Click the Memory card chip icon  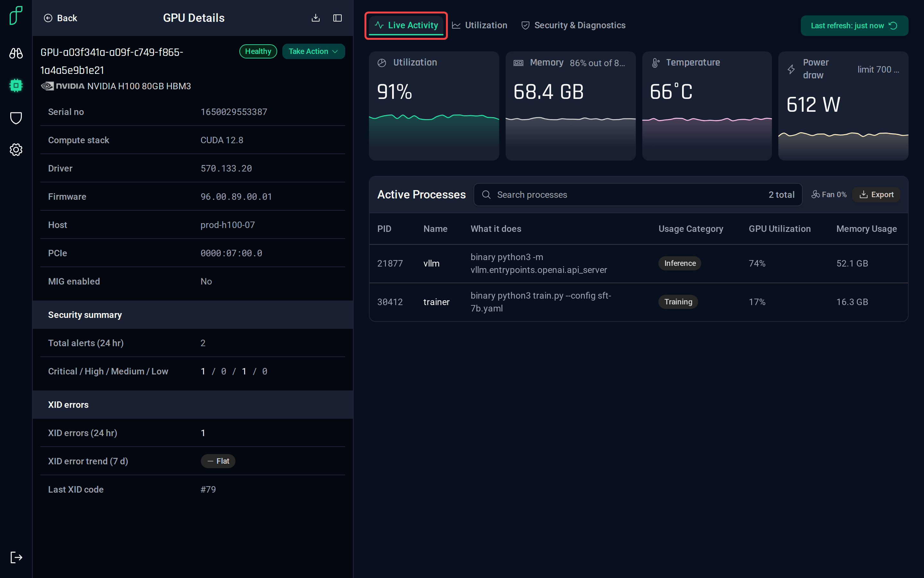tap(518, 63)
